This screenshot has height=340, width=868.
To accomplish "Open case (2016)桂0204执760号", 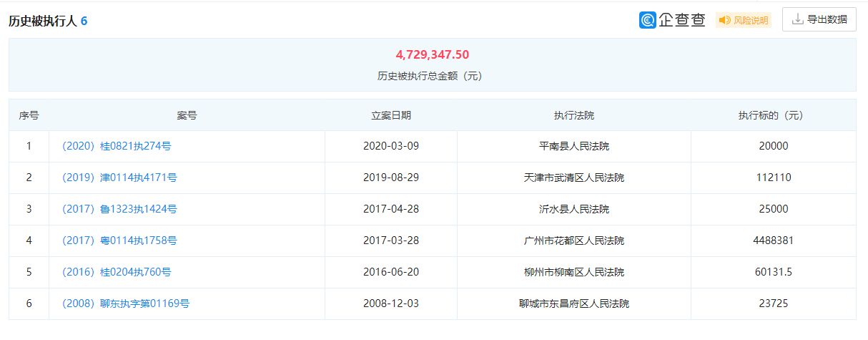I will (x=115, y=272).
